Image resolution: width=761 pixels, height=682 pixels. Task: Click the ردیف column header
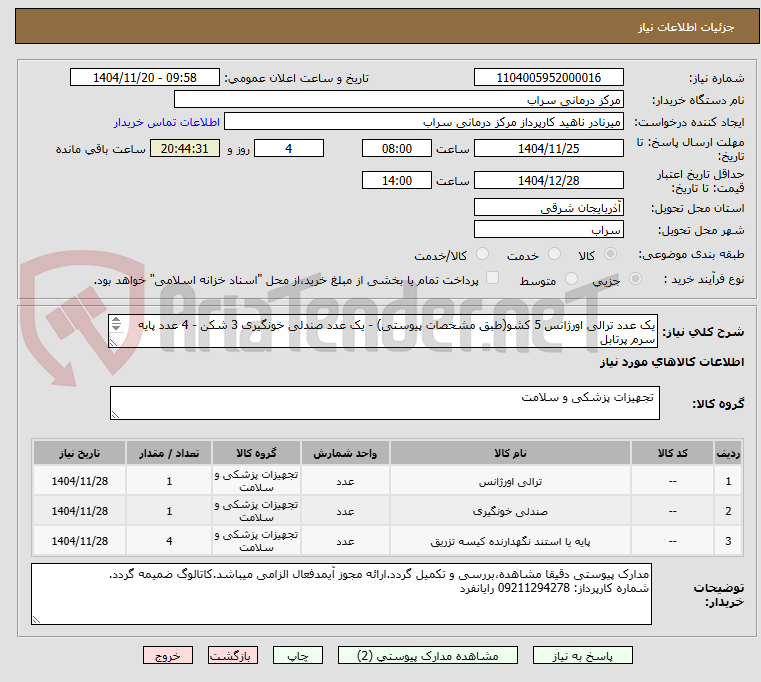coord(728,453)
